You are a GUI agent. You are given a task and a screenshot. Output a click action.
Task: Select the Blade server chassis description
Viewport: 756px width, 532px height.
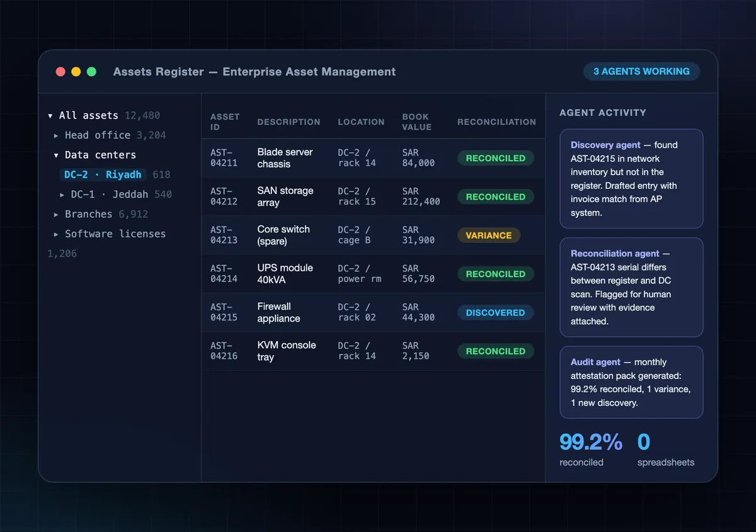click(285, 158)
